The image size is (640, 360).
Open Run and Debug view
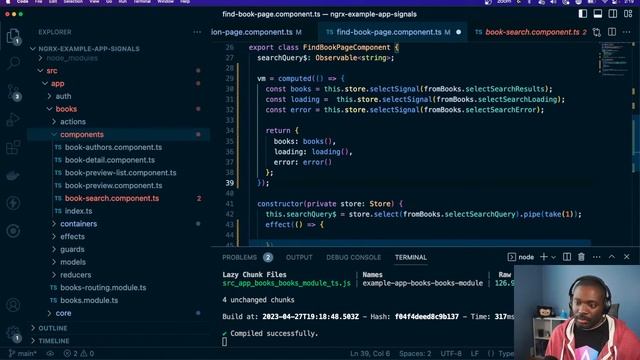(13, 120)
